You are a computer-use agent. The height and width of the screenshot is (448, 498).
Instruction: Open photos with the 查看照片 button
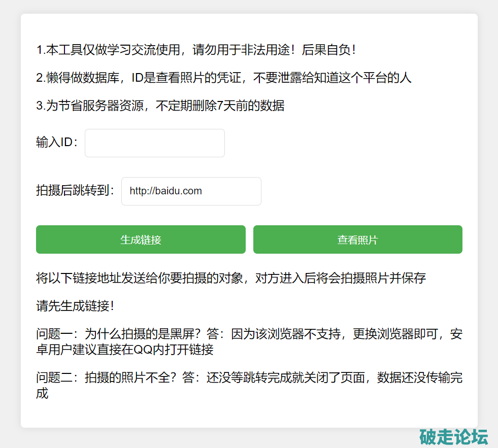pyautogui.click(x=357, y=239)
